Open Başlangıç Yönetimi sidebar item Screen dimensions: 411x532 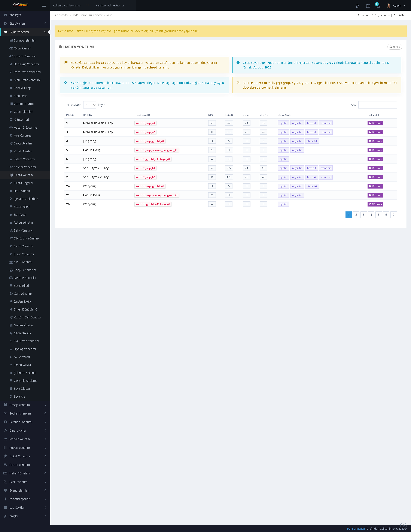25,64
